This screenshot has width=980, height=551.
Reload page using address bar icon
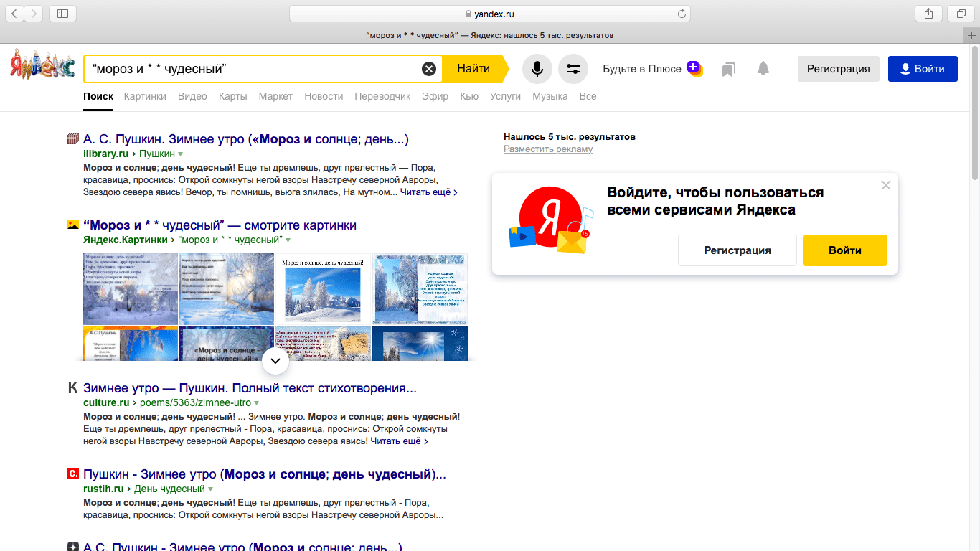(682, 14)
